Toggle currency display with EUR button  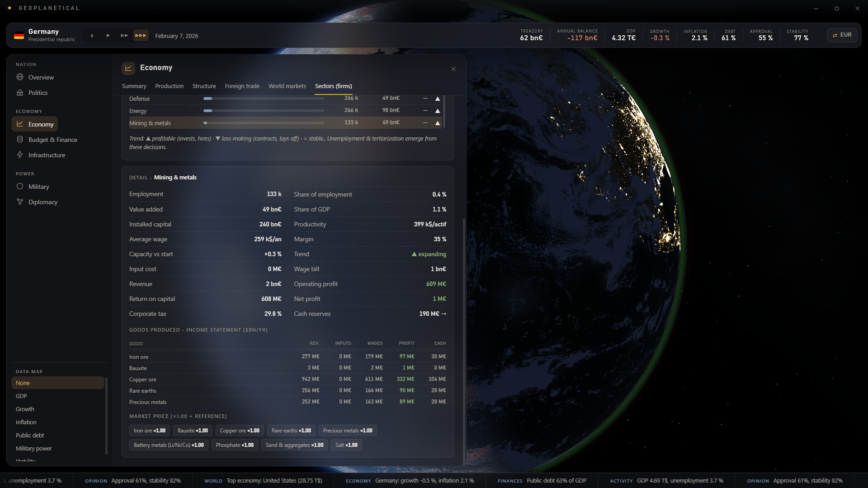point(842,35)
